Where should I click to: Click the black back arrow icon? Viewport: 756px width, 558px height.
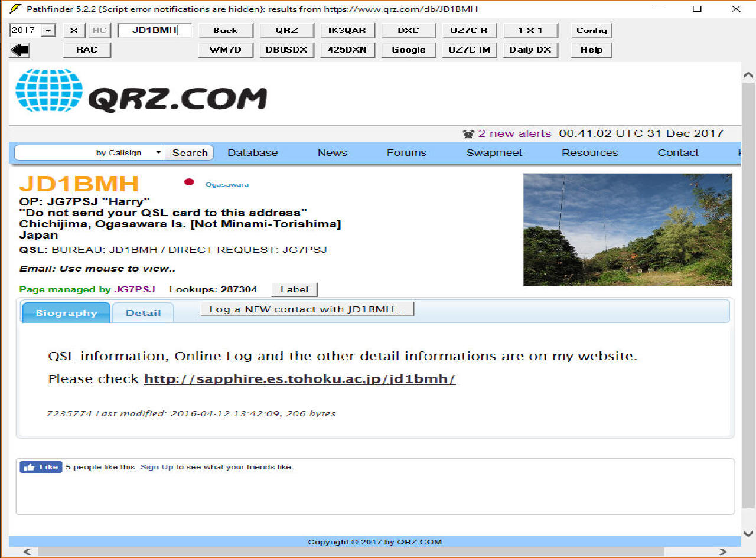tap(20, 50)
